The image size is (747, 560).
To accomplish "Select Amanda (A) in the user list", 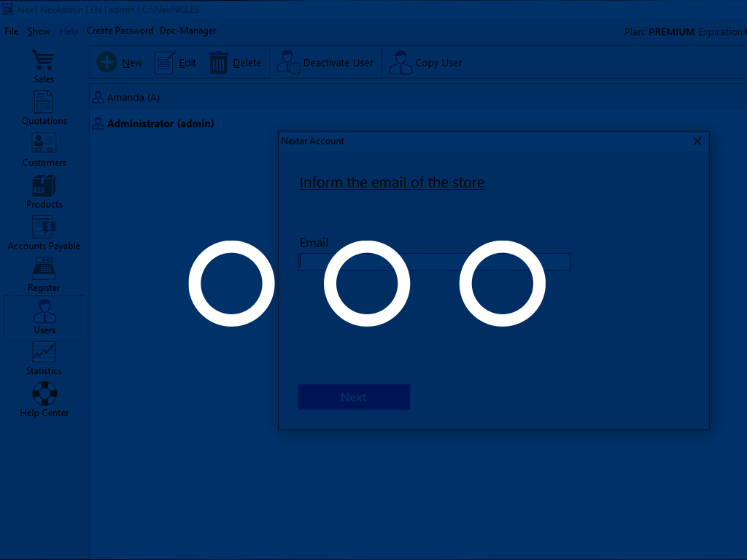I will pyautogui.click(x=133, y=98).
